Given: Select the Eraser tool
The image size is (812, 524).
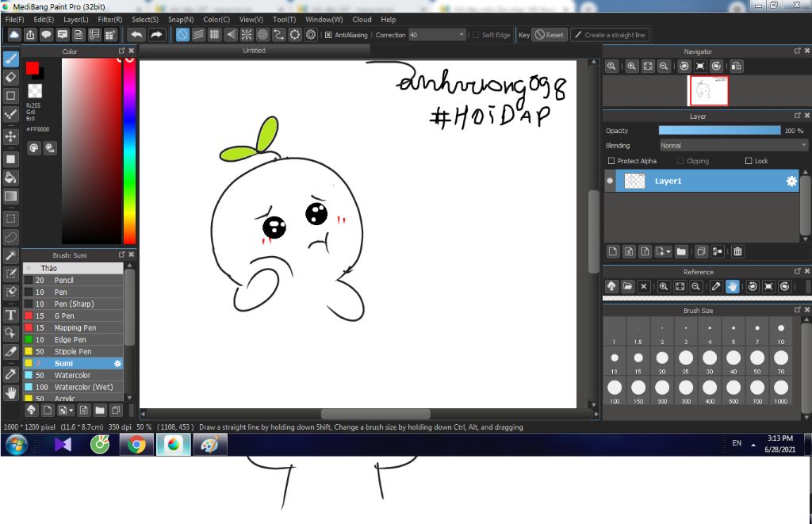Looking at the screenshot, I should point(10,77).
